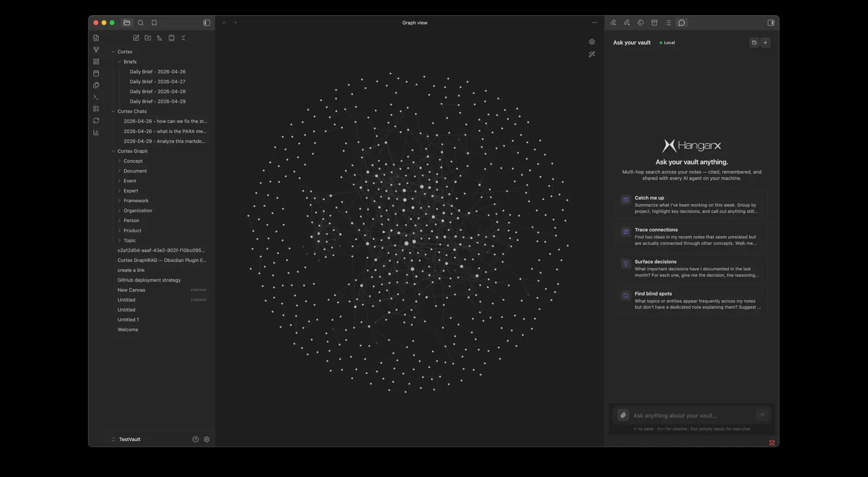This screenshot has width=868, height=477.
Task: Open daily note calendar ribbon icon
Action: (96, 73)
